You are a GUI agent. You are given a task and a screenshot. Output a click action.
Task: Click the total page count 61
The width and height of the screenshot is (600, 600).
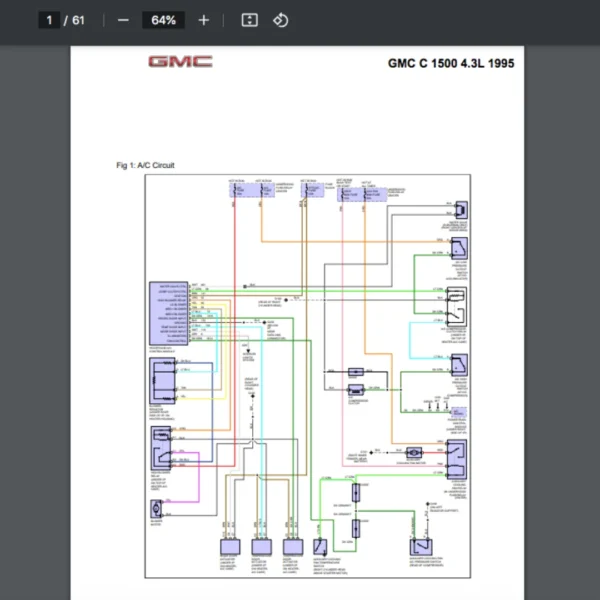[x=78, y=20]
